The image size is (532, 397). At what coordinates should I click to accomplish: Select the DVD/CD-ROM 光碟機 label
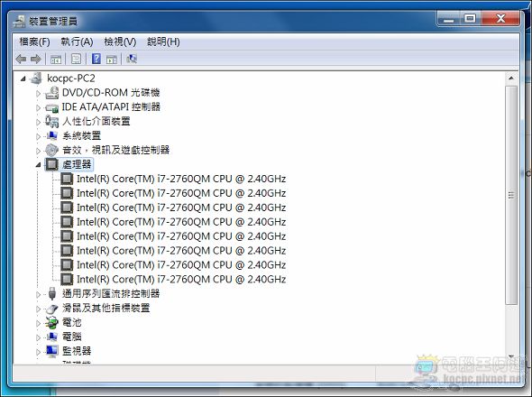click(111, 93)
